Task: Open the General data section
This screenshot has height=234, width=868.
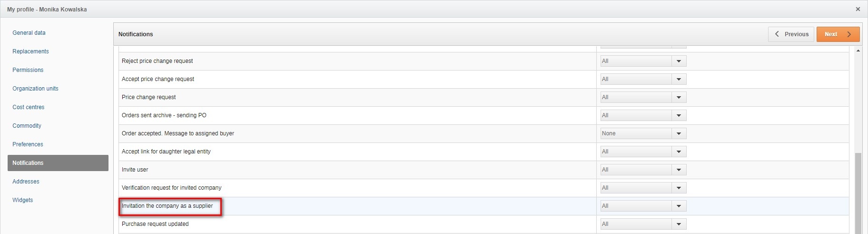Action: point(29,33)
